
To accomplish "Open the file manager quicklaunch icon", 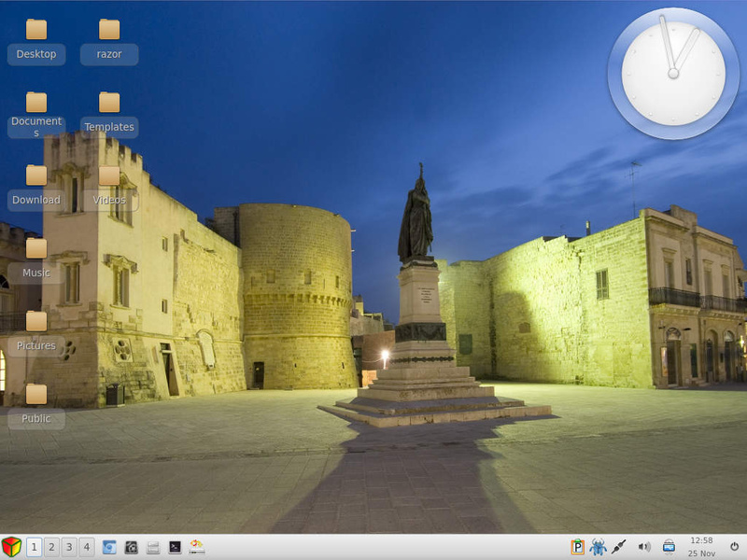I will tap(153, 547).
